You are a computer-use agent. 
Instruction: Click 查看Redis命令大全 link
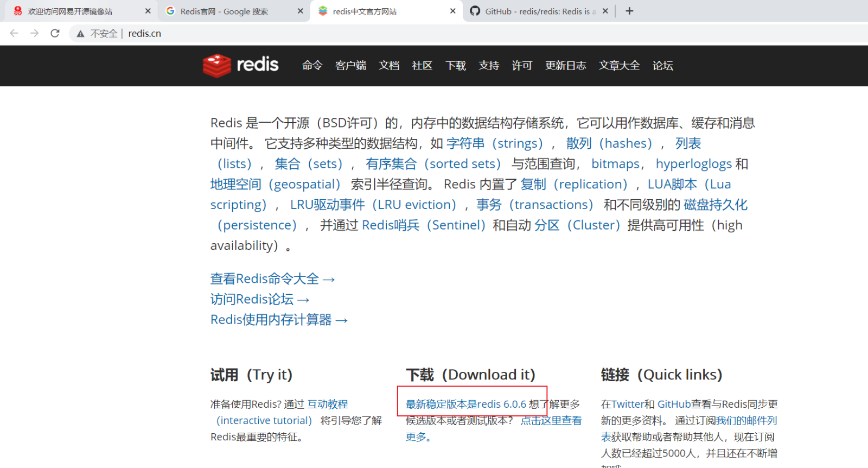(x=273, y=279)
